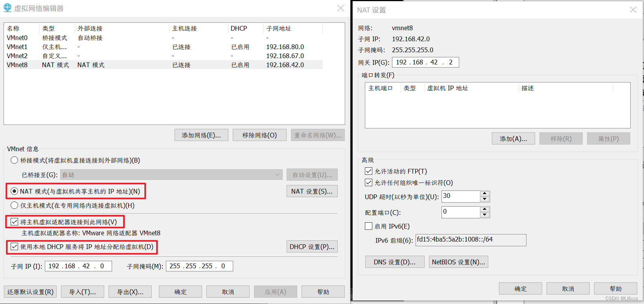644x304 pixels.
Task: Click the Virtual Network Editor globe icon
Action: point(7,8)
